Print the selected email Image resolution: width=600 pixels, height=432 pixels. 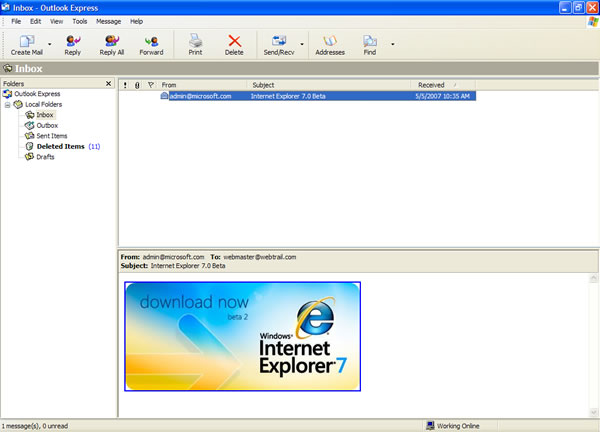click(195, 41)
